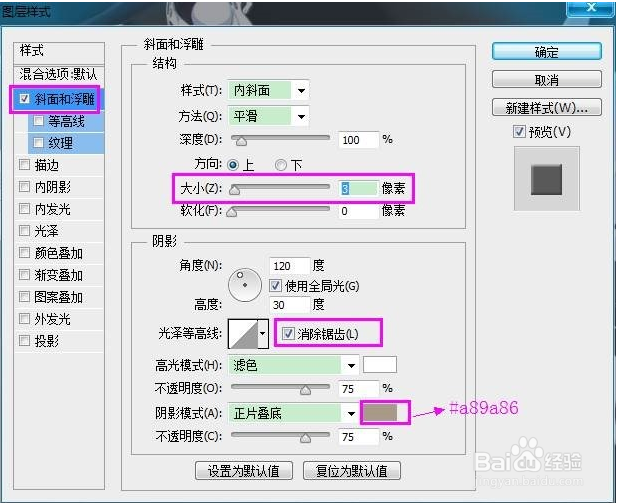Open the 样式(T) dropdown

(x=301, y=90)
